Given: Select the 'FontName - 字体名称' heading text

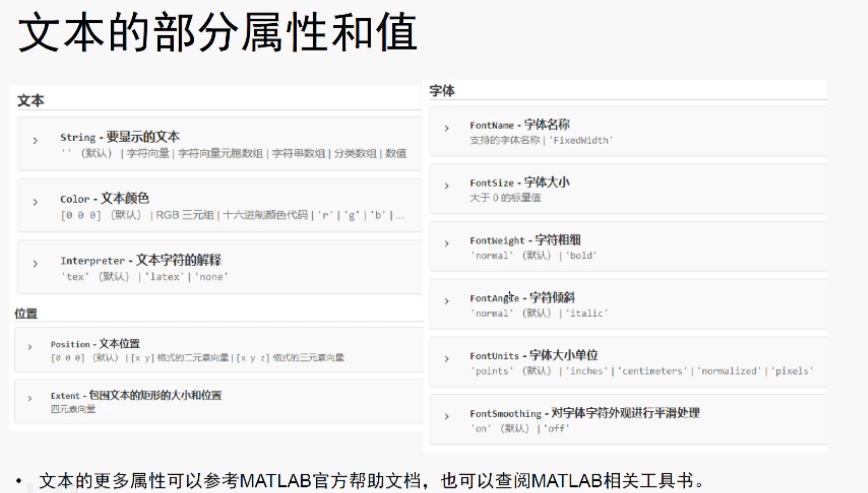Looking at the screenshot, I should [519, 125].
